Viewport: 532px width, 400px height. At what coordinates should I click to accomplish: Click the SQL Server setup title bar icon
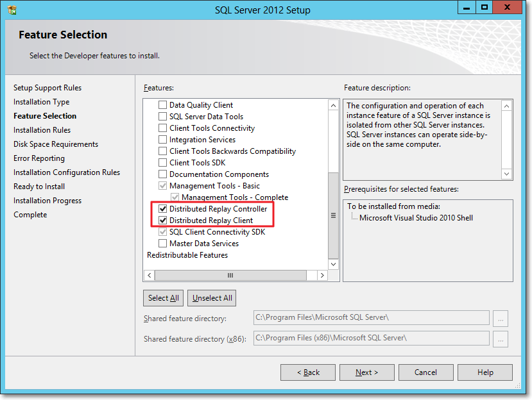tap(12, 10)
